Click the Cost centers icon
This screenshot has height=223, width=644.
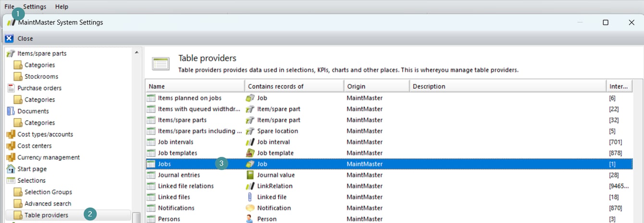11,145
